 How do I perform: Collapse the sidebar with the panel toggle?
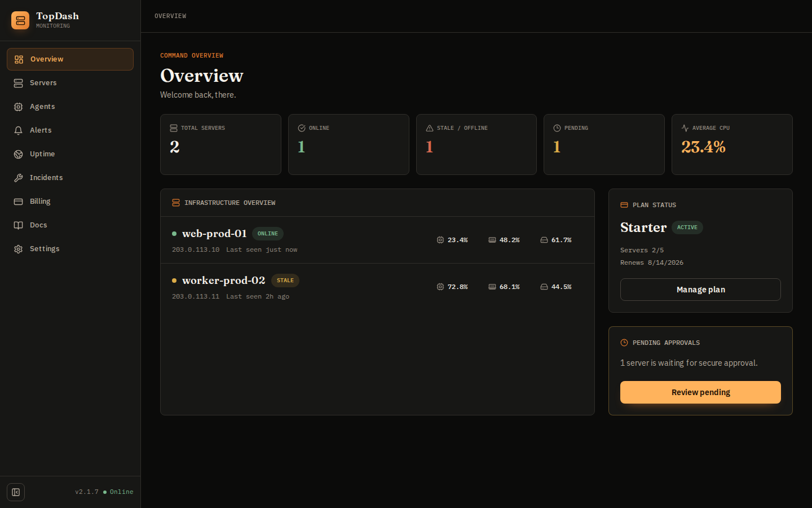16,492
